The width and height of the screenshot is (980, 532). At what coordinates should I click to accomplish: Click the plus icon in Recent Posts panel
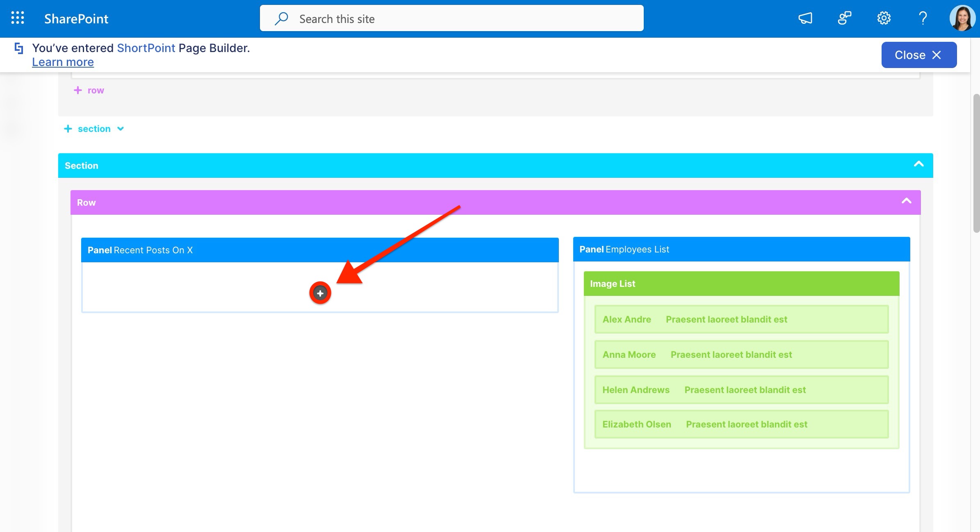pos(320,293)
